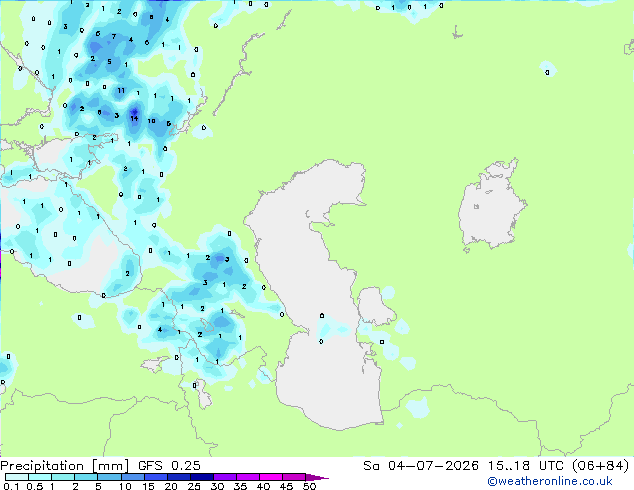
Task: Choose the 25 to 30 mm dark navy swatch
Action: coord(201,477)
